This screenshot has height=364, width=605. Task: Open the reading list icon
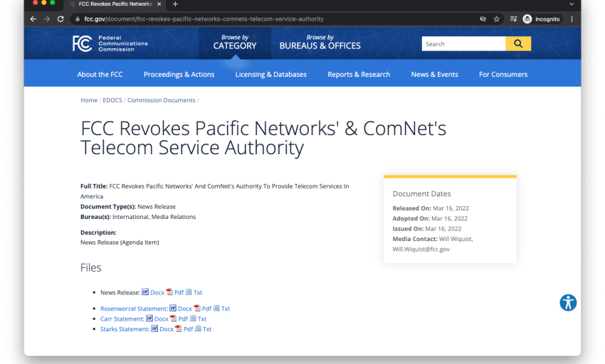[513, 19]
